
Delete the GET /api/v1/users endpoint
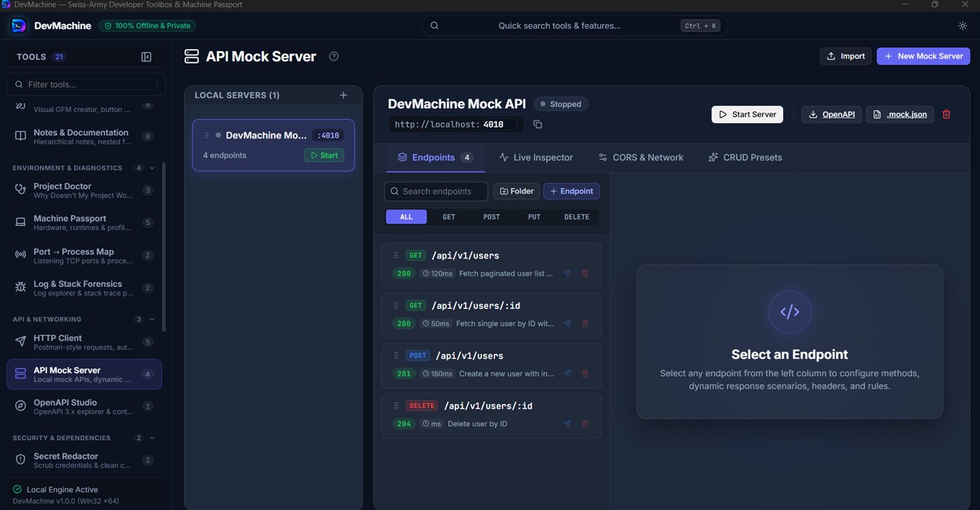click(x=585, y=273)
